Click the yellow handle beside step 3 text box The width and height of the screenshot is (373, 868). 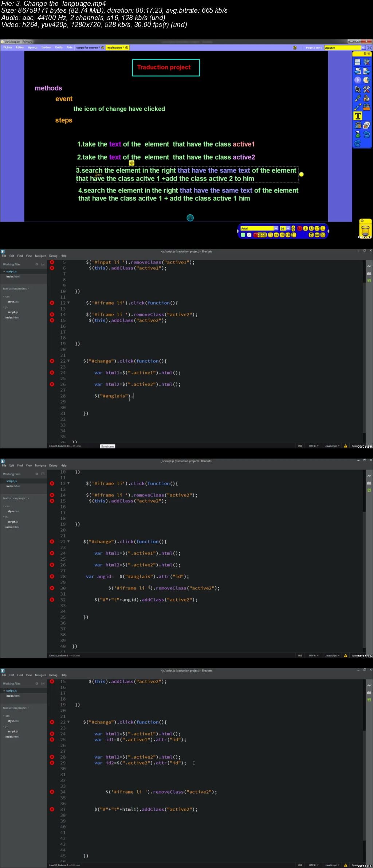tap(301, 175)
